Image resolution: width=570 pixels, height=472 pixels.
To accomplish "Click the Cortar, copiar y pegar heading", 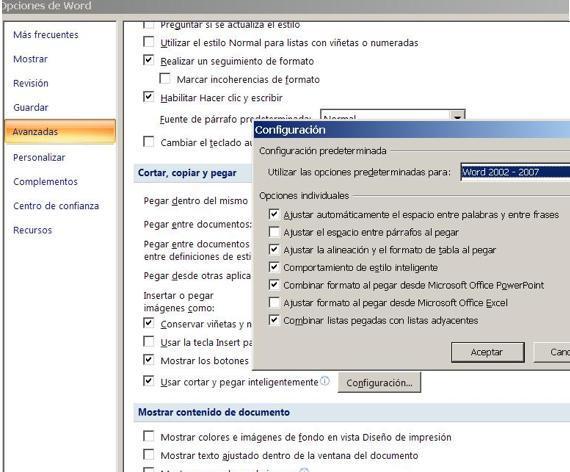I will pos(187,173).
